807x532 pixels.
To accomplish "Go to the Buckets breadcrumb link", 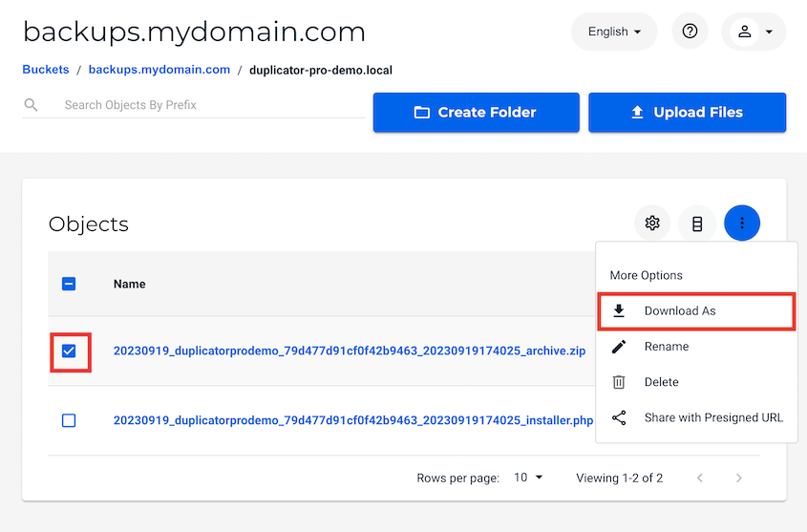I will 45,70.
